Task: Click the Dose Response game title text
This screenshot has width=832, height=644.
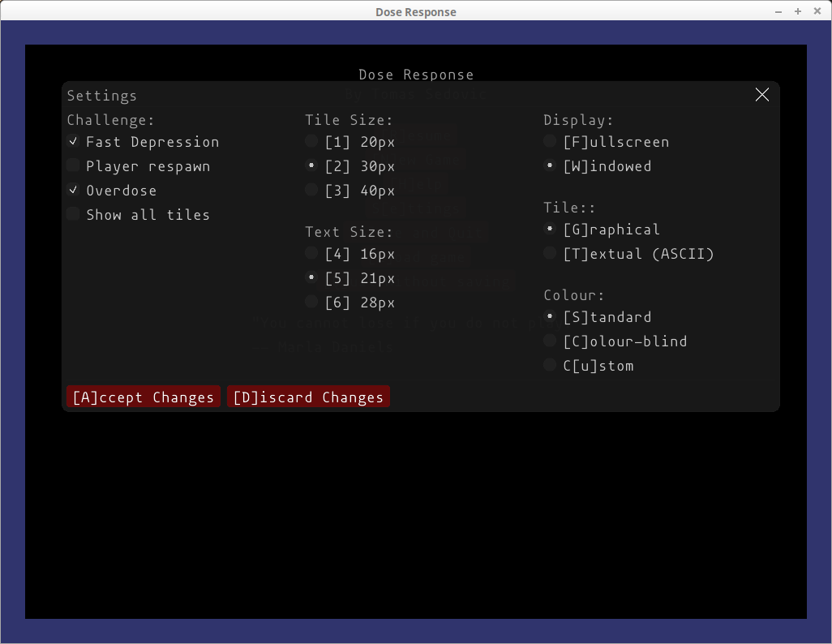Action: point(416,75)
